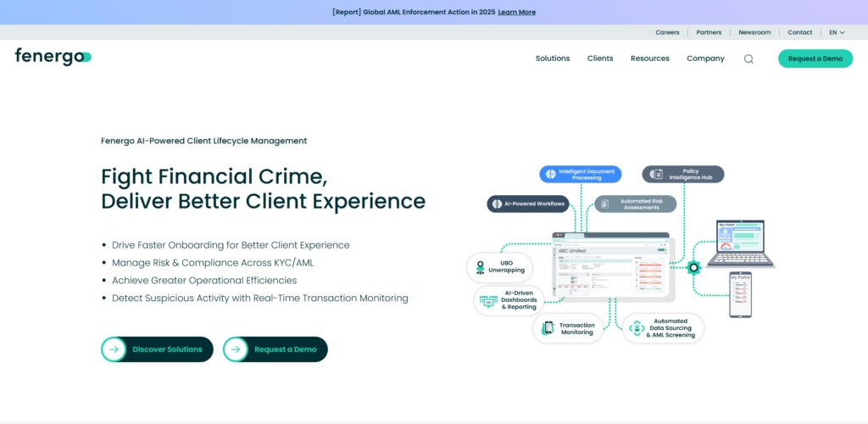Visit the Partners link
The width and height of the screenshot is (868, 424).
[x=709, y=33]
